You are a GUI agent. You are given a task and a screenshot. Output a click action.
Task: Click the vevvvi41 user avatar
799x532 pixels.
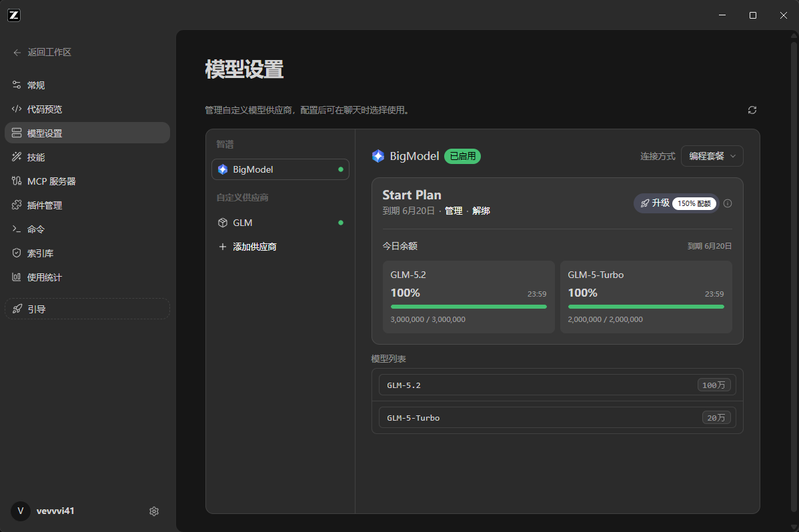[21, 511]
